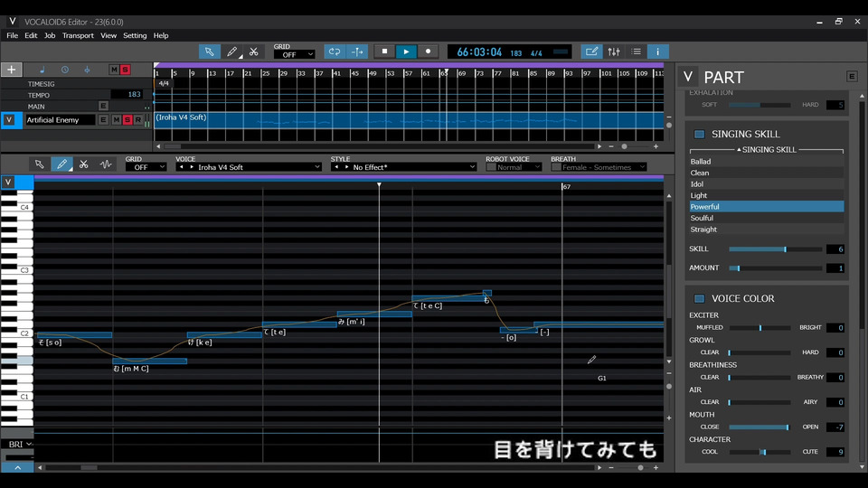
Task: Select the scissors tool in the piano roll toolbar
Action: [x=83, y=164]
